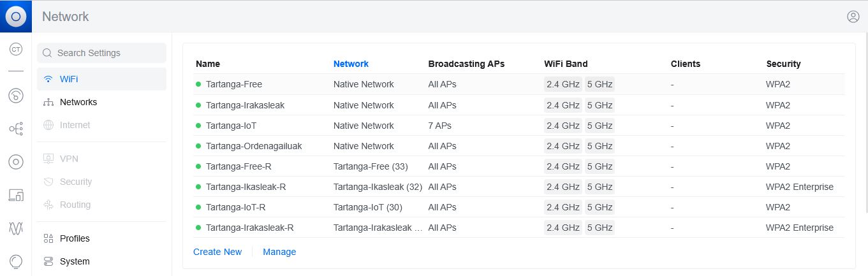
Task: Open the Networks settings section
Action: (x=101, y=102)
